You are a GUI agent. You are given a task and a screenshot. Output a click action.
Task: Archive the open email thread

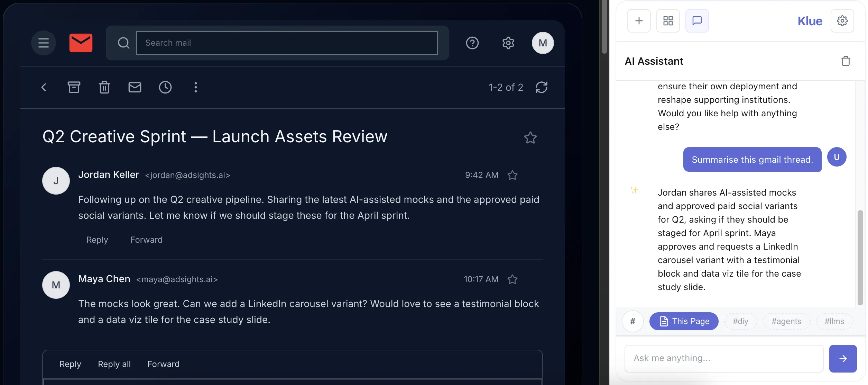tap(74, 87)
